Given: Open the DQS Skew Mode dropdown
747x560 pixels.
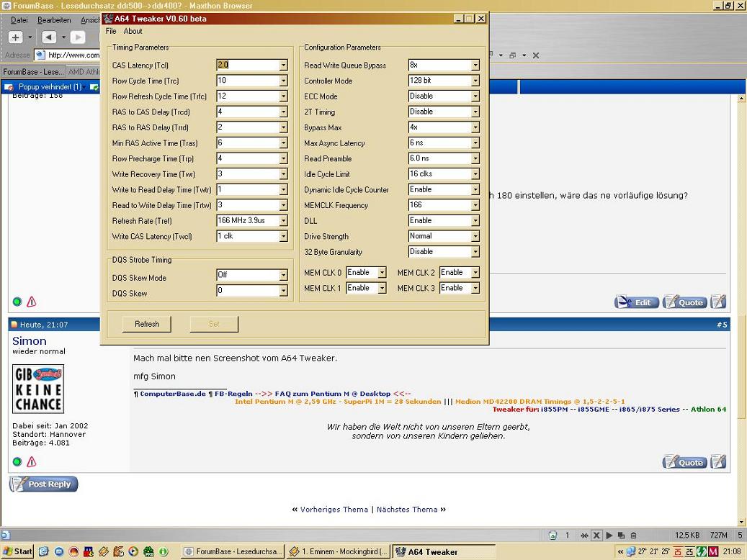Looking at the screenshot, I should (284, 275).
